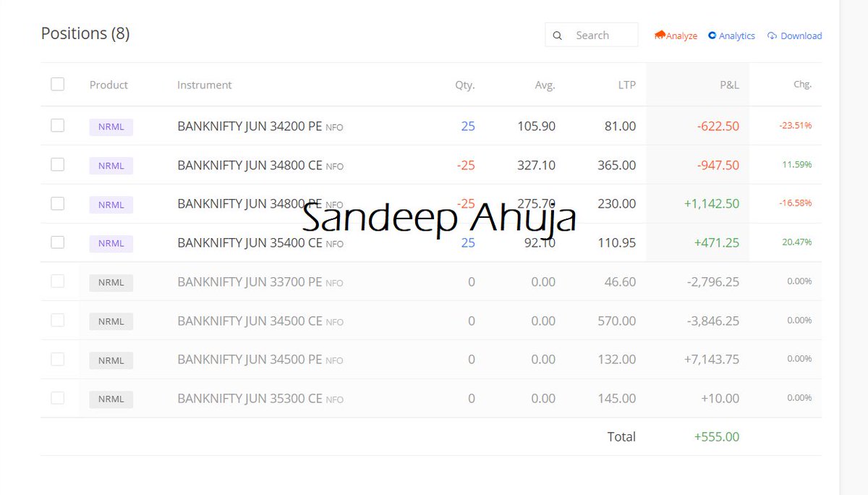The height and width of the screenshot is (495, 868).
Task: Click the NRML tag on the 34200 PE row
Action: (111, 126)
